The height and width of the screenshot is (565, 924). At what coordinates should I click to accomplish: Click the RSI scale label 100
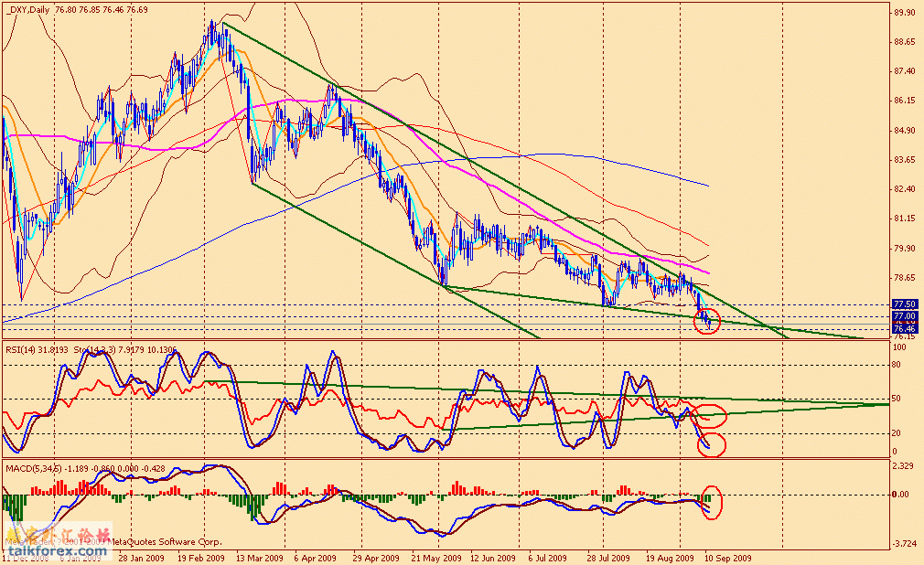(x=899, y=348)
